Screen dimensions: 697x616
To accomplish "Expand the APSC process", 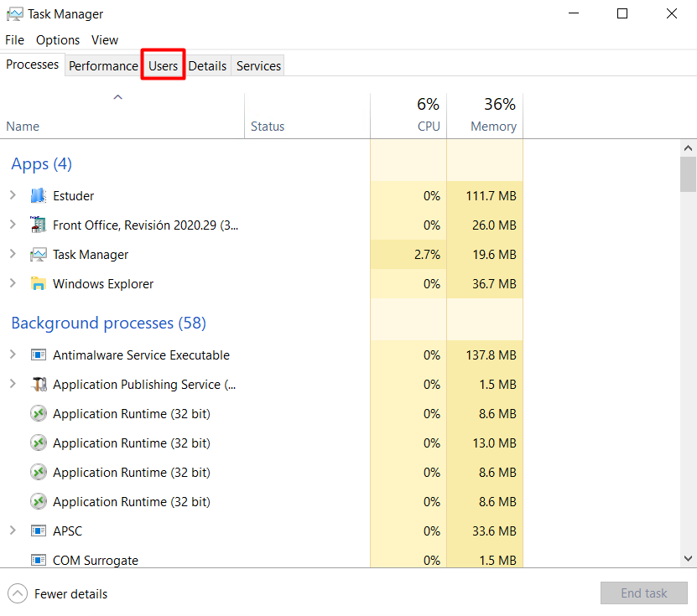I will (13, 530).
